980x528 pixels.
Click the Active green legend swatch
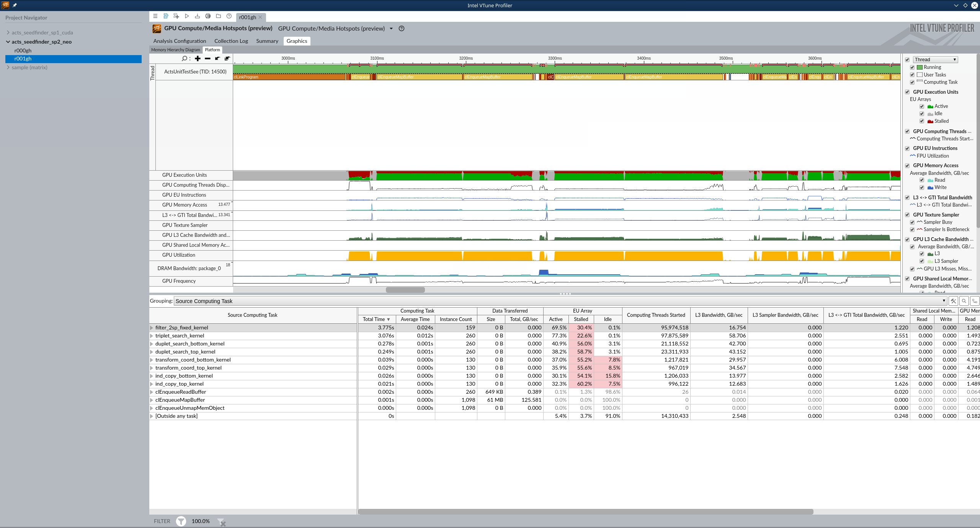(x=930, y=106)
